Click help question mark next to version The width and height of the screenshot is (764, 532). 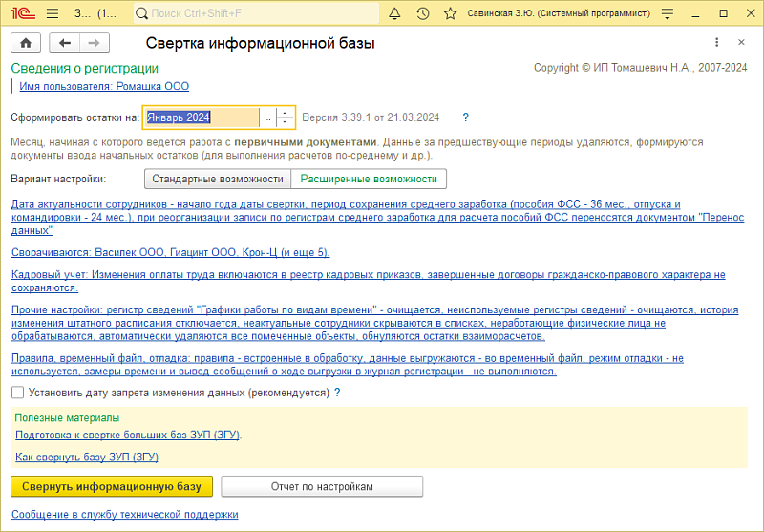tap(465, 117)
